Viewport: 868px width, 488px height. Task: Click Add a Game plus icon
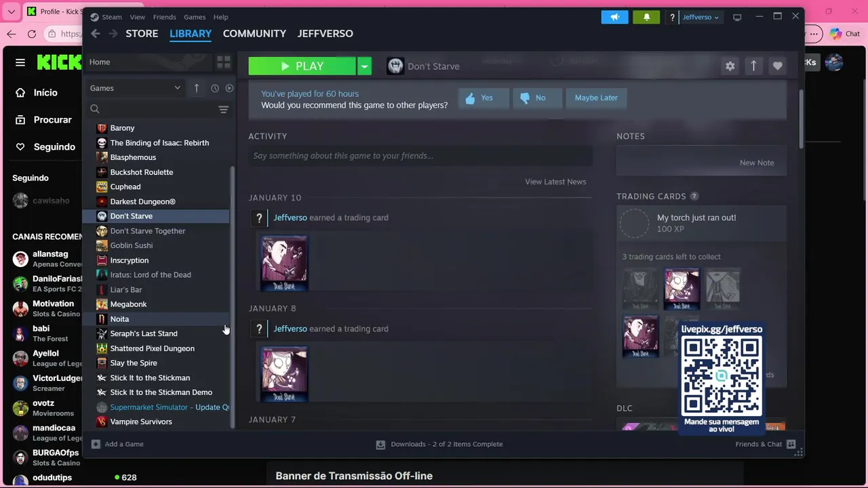(96, 444)
